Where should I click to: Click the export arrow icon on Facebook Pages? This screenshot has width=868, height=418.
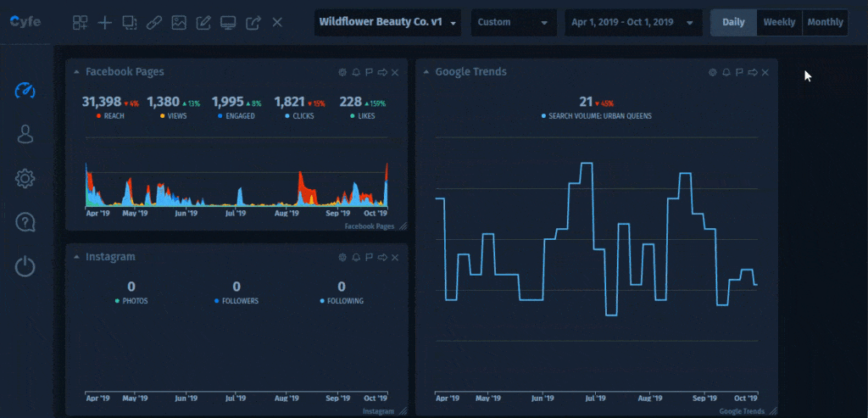(x=382, y=73)
